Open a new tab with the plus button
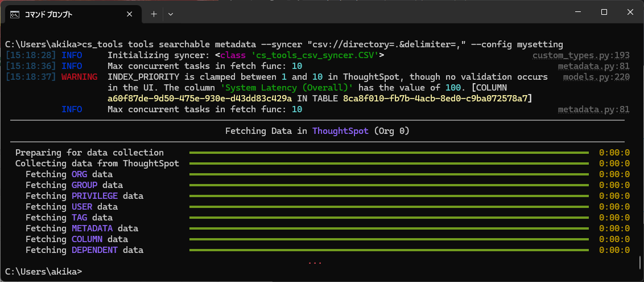 (x=154, y=14)
